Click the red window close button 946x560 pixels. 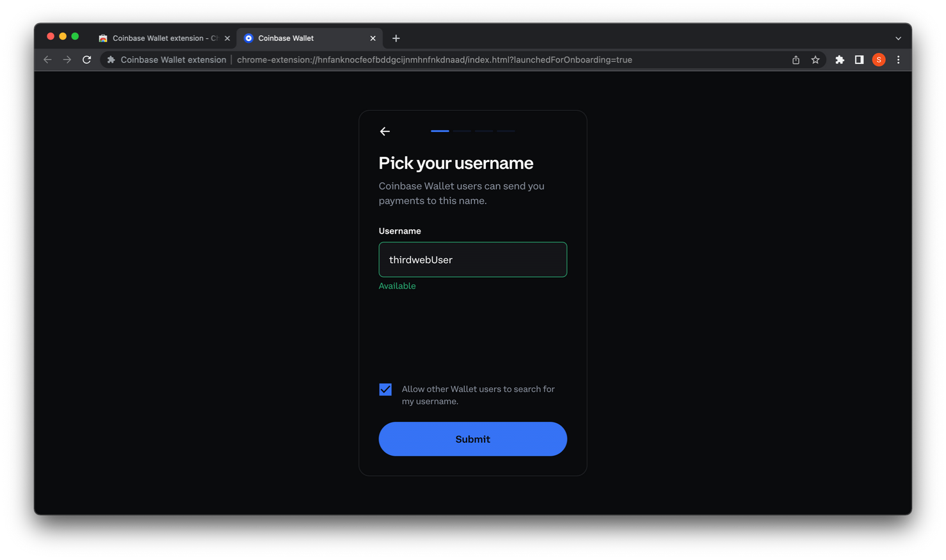51,36
